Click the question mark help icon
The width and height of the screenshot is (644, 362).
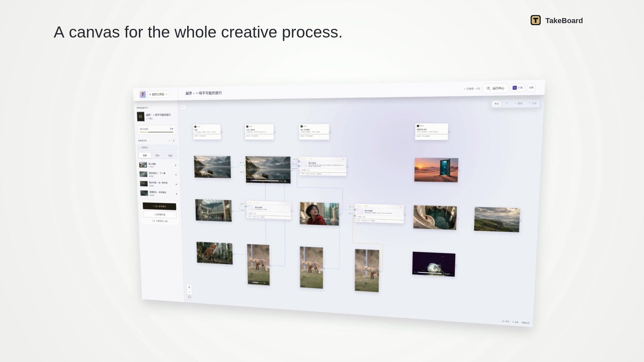[x=507, y=104]
